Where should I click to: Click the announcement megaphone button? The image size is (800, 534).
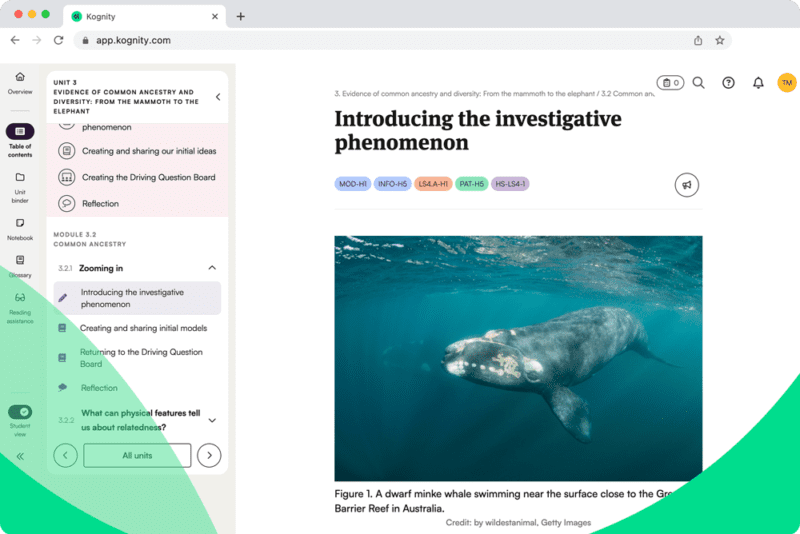[686, 185]
